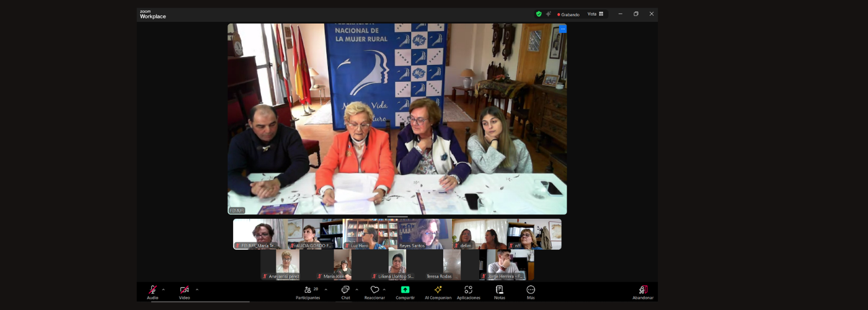Open the Participantes panel
This screenshot has width=868, height=310.
point(308,290)
